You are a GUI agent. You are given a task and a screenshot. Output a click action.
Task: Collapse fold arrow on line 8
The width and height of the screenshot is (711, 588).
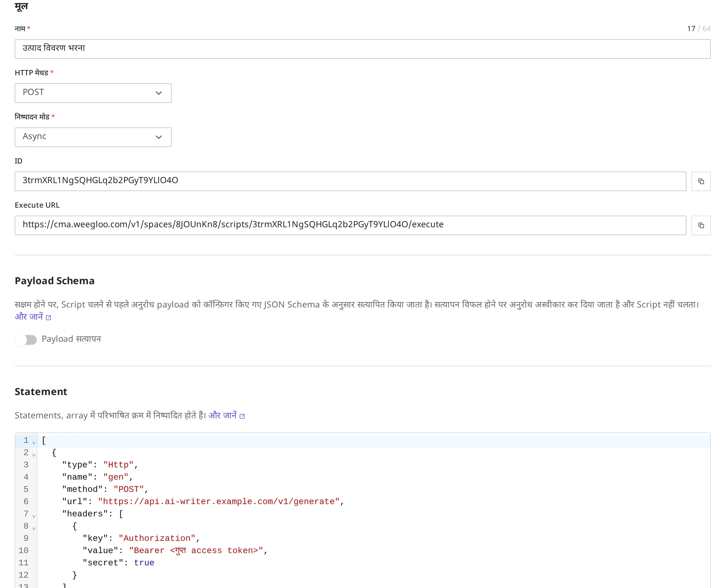coord(34,528)
